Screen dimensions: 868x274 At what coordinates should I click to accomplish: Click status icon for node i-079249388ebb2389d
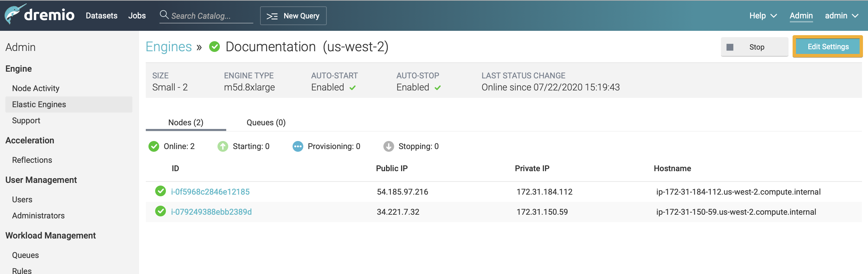pos(161,211)
